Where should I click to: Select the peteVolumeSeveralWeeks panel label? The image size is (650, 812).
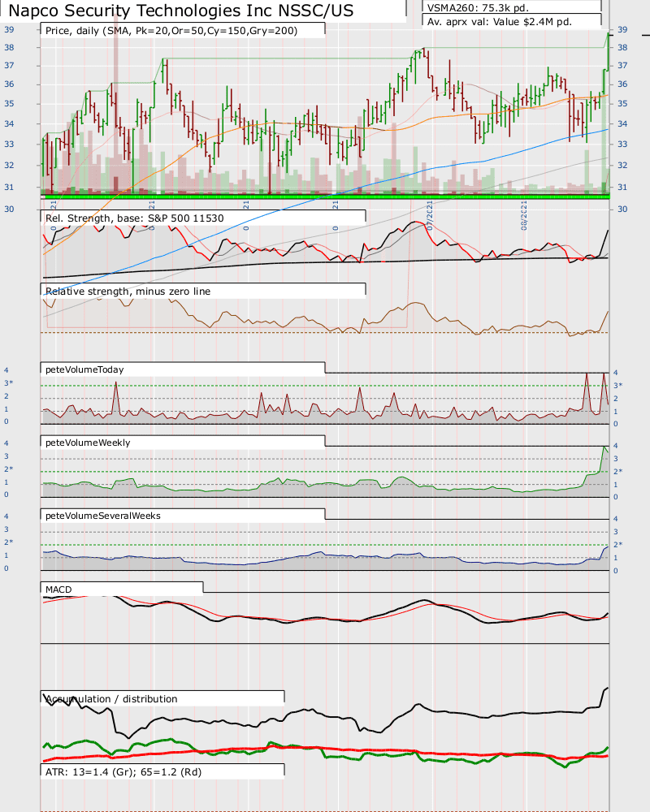point(102,516)
